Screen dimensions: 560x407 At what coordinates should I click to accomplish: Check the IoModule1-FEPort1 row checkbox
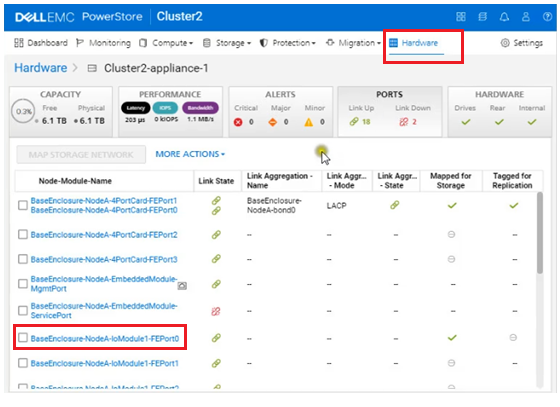tap(23, 363)
